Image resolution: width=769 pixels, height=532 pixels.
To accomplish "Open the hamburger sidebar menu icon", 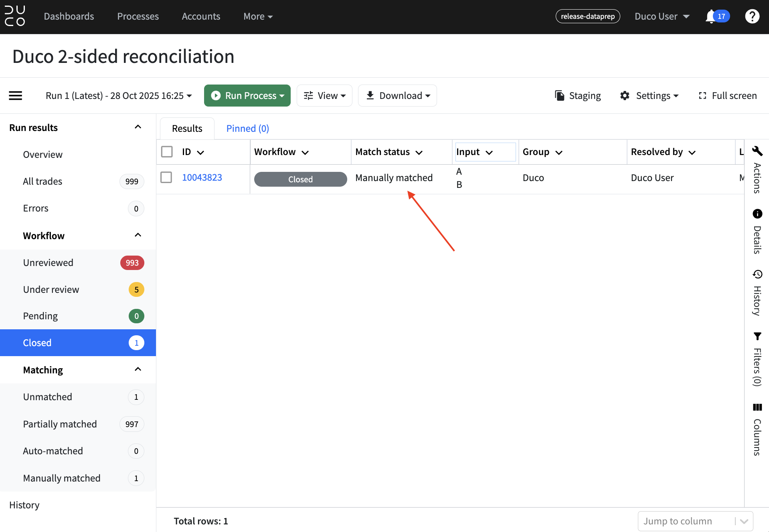I will pos(16,96).
